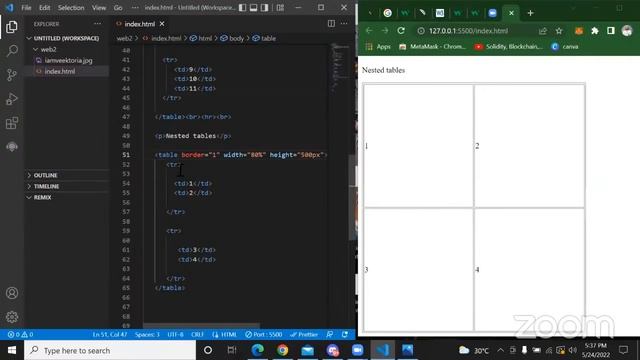Open Explorer panel more actions ellipsis
The height and width of the screenshot is (360, 640).
click(98, 24)
